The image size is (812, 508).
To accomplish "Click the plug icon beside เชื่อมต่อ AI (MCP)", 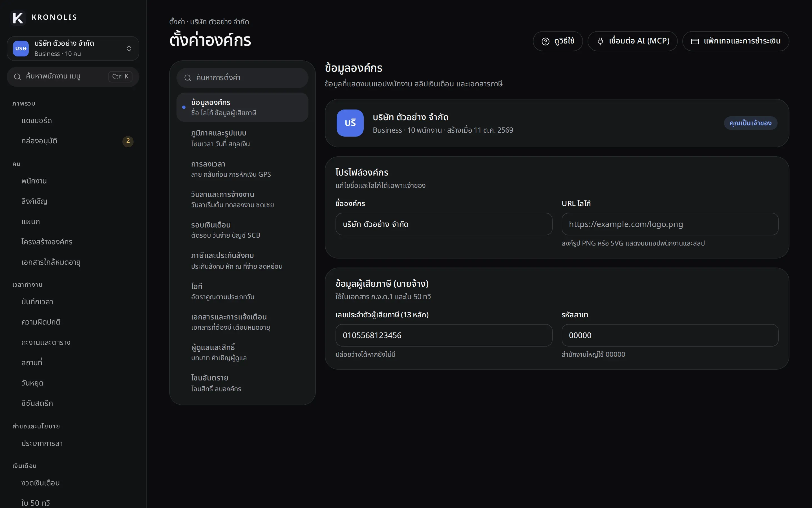I will pyautogui.click(x=600, y=41).
